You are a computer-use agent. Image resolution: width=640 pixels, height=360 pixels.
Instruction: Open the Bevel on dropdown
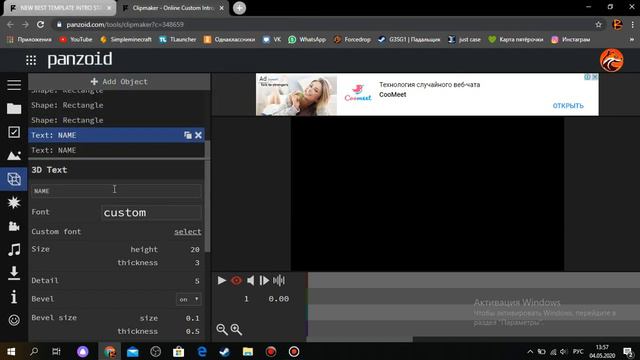point(189,299)
